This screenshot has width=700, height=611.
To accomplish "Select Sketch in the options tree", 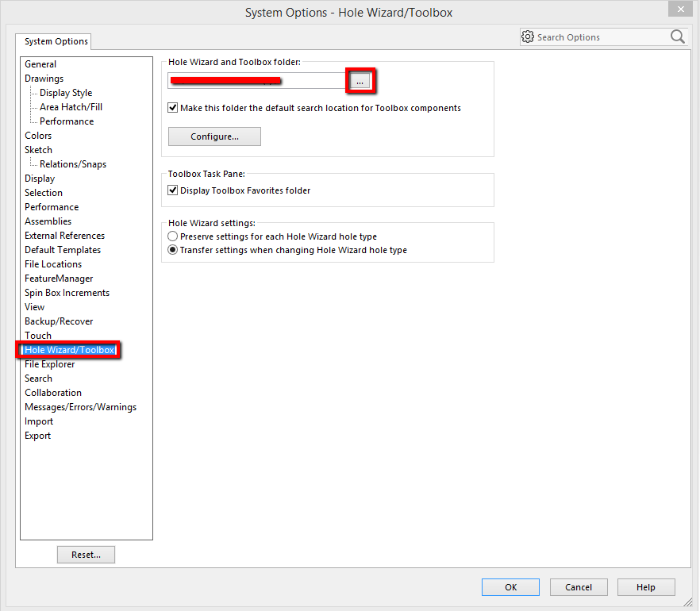I will (38, 150).
